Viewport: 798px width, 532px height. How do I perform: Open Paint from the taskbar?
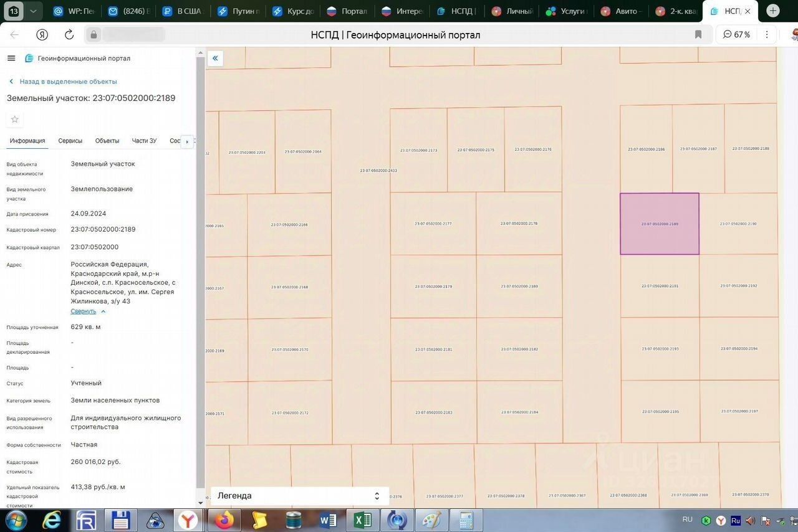pyautogui.click(x=431, y=520)
